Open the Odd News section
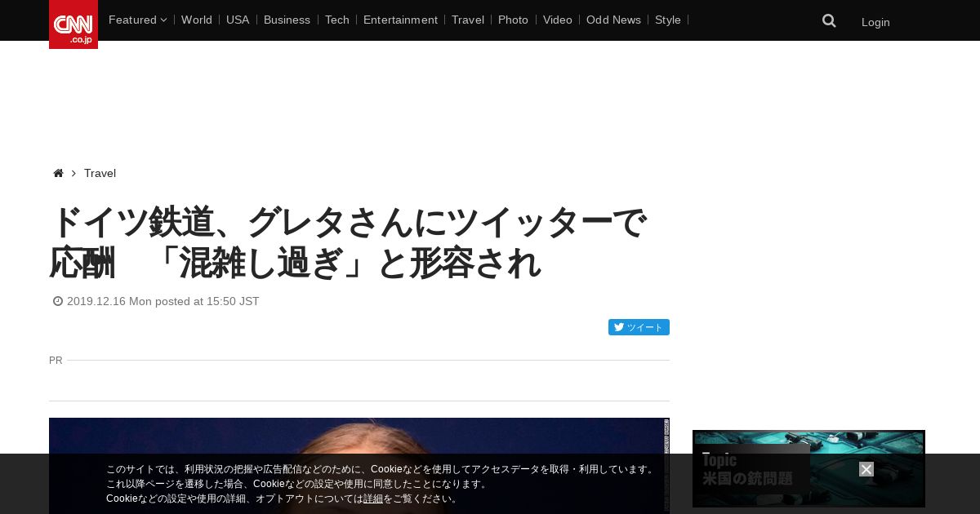980x514 pixels. click(613, 20)
